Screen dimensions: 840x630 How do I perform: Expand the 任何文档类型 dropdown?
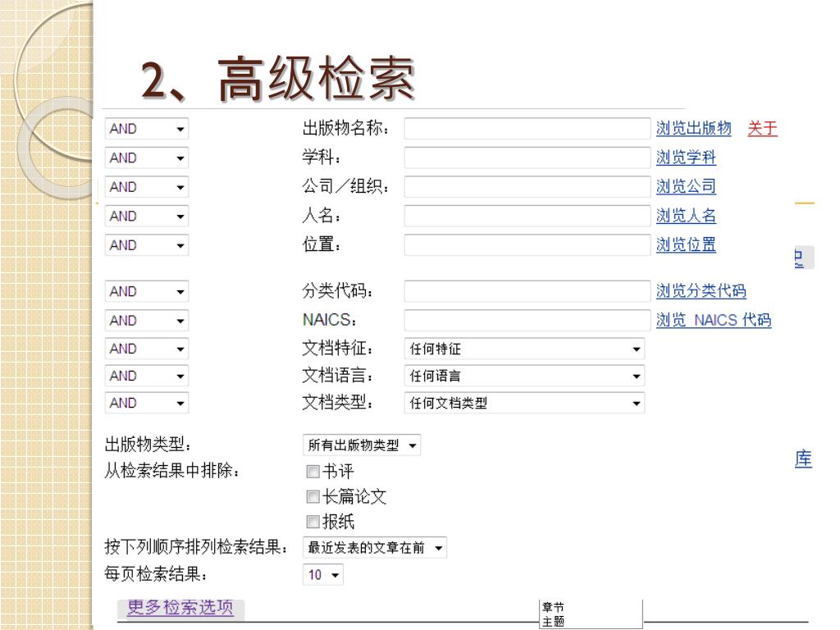click(524, 403)
